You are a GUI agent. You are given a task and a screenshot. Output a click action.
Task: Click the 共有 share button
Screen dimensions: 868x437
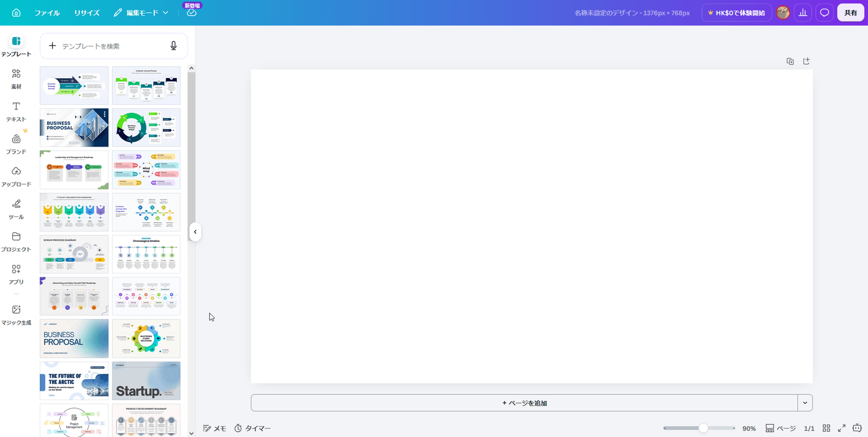coord(851,13)
